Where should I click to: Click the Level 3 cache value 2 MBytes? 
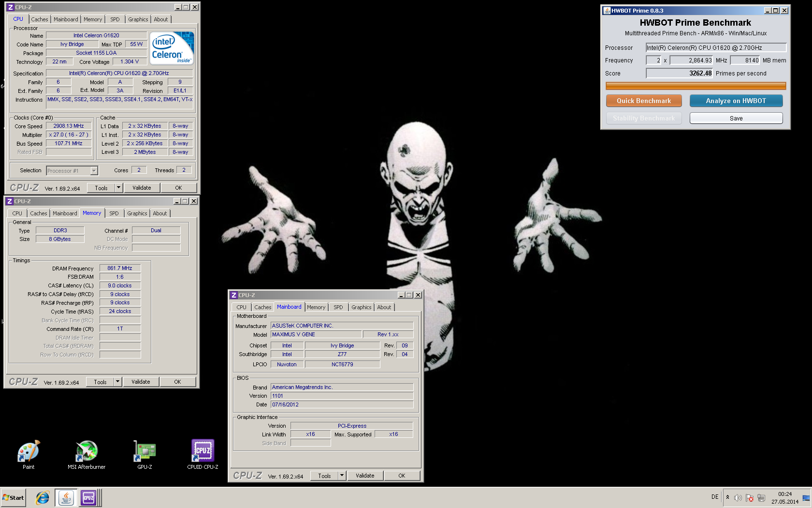pos(145,152)
